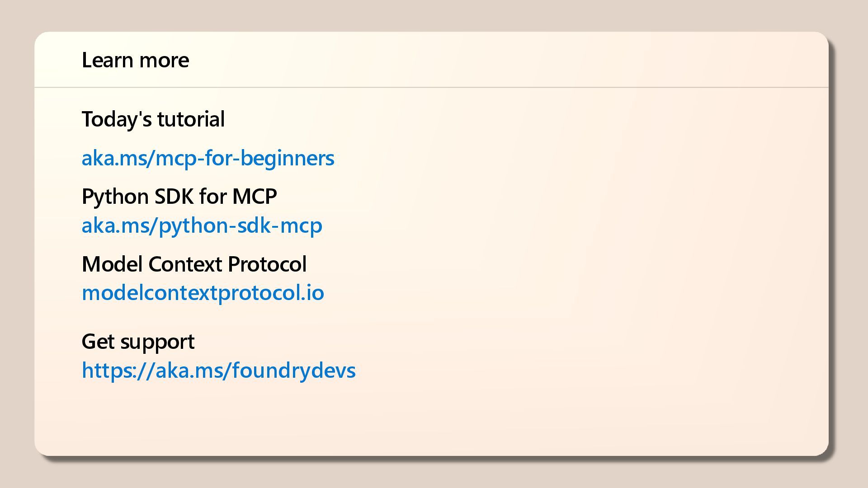This screenshot has width=868, height=488.
Task: Select the 'Today's tutorial' heading
Action: pos(153,119)
